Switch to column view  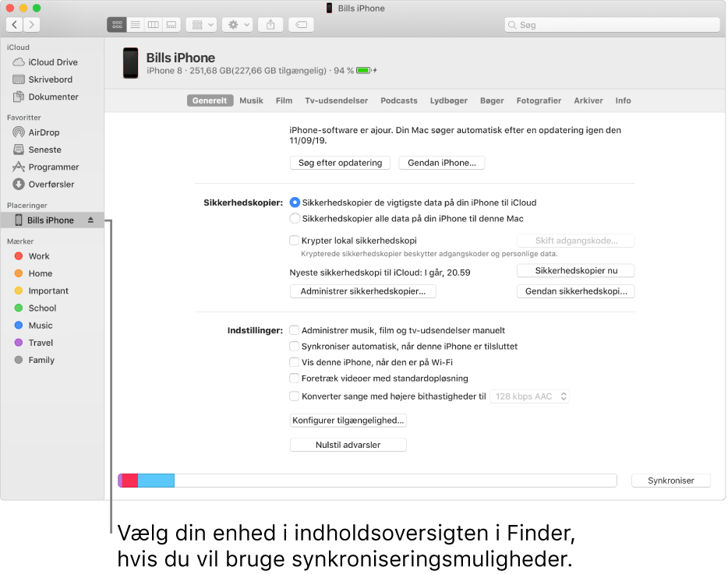(x=154, y=25)
